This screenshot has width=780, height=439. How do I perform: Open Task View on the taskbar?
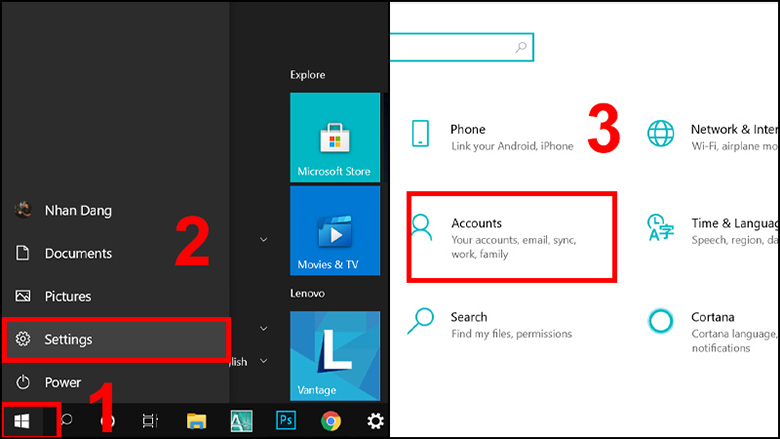[x=150, y=421]
